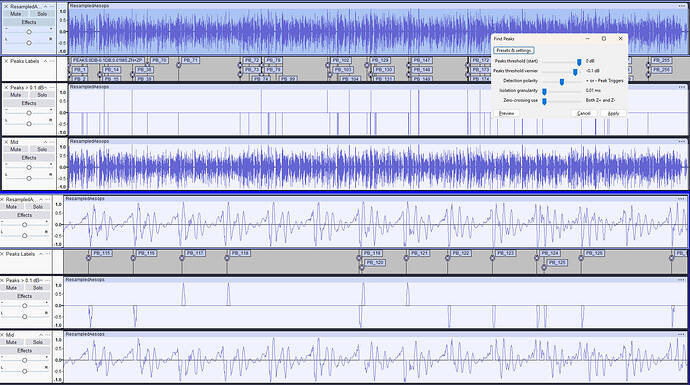Click the pan slider knob of zoomed-in Mid track
The height and width of the screenshot is (385, 690).
point(25,371)
